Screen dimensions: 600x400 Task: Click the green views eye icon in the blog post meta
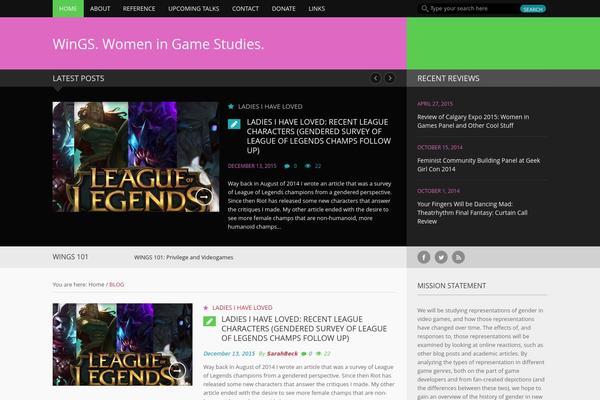pos(318,354)
